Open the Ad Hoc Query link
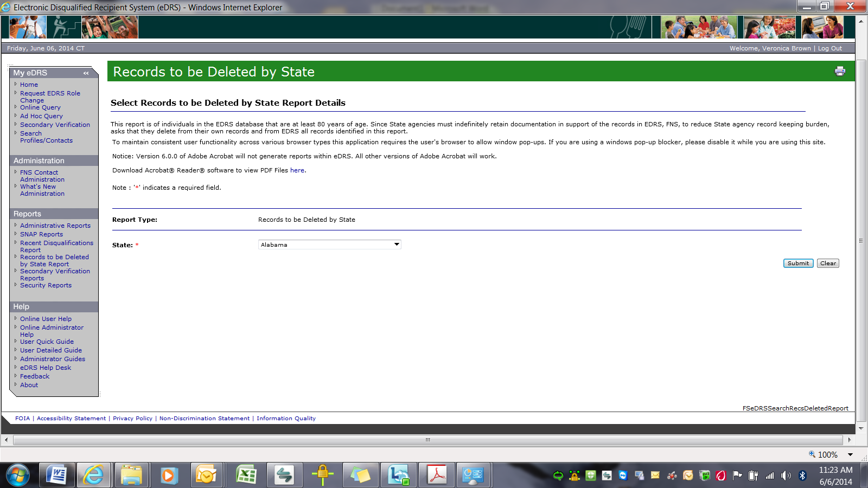Image resolution: width=868 pixels, height=488 pixels. point(41,116)
